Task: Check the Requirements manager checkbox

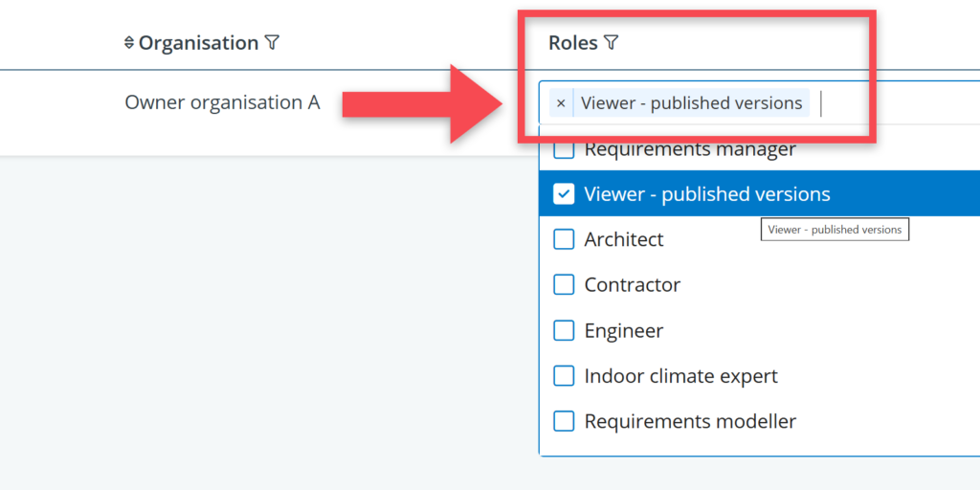Action: [565, 150]
